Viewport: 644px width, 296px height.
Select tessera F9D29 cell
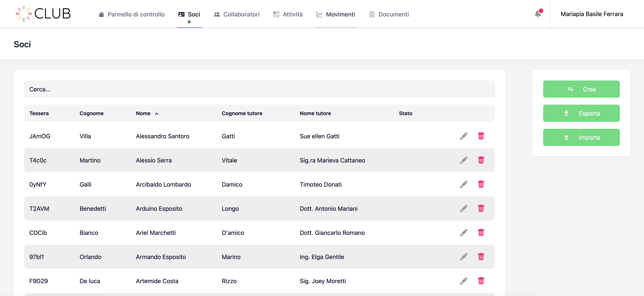[39, 281]
